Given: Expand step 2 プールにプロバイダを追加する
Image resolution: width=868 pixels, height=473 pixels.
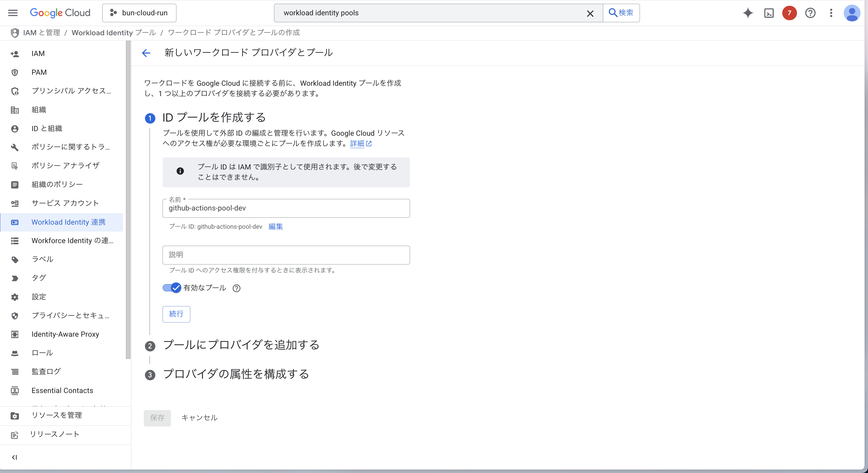Looking at the screenshot, I should [x=241, y=345].
